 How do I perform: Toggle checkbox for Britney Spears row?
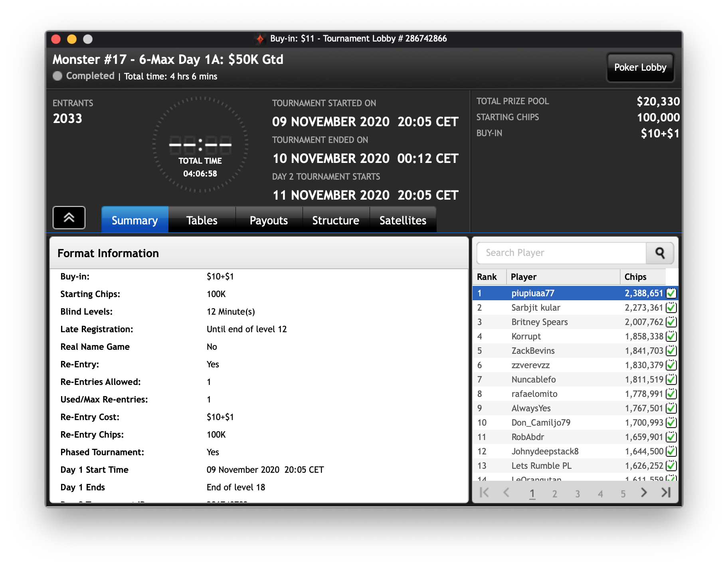671,322
